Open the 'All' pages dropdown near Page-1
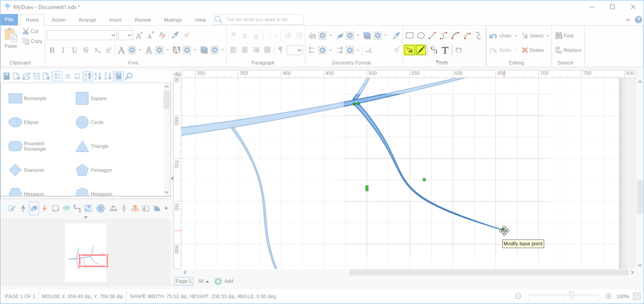Image resolution: width=644 pixels, height=304 pixels. (x=202, y=281)
